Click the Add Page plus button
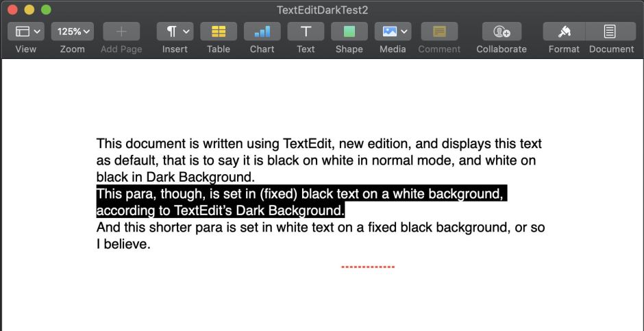644x331 pixels. (121, 32)
